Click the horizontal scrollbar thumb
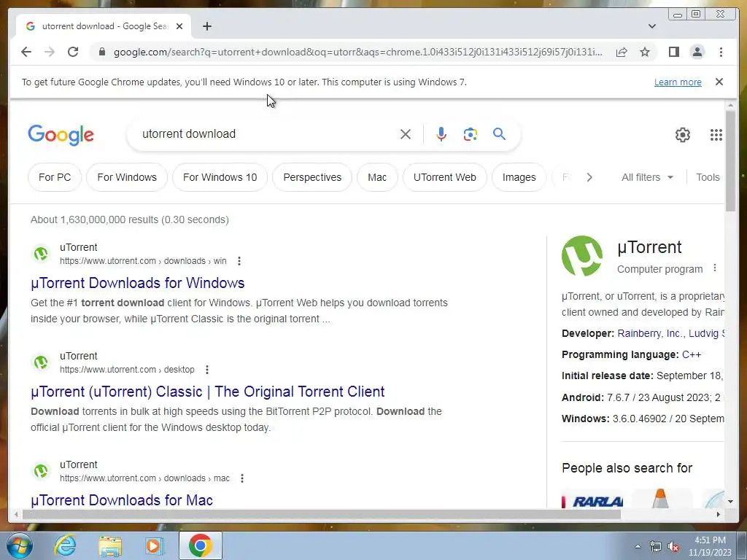747x560 pixels. coord(322,514)
